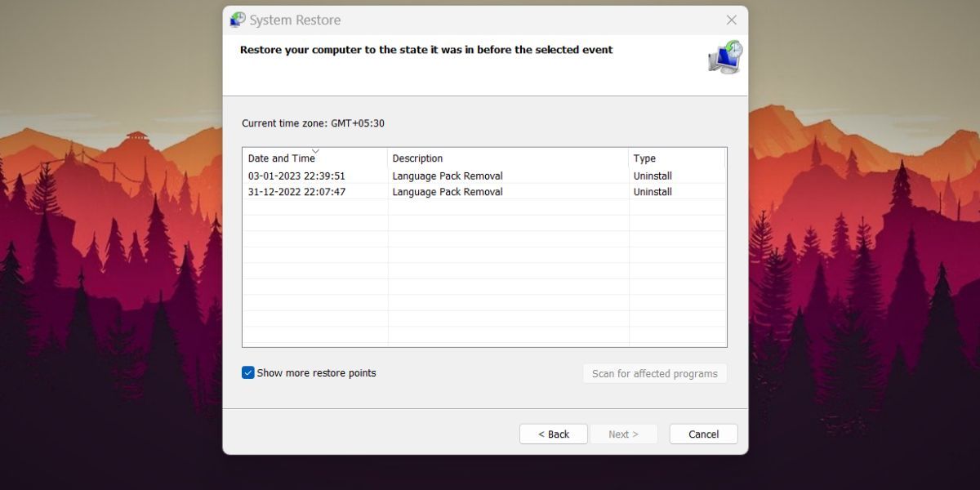
Task: Click the Show more restore points label
Action: coord(316,372)
